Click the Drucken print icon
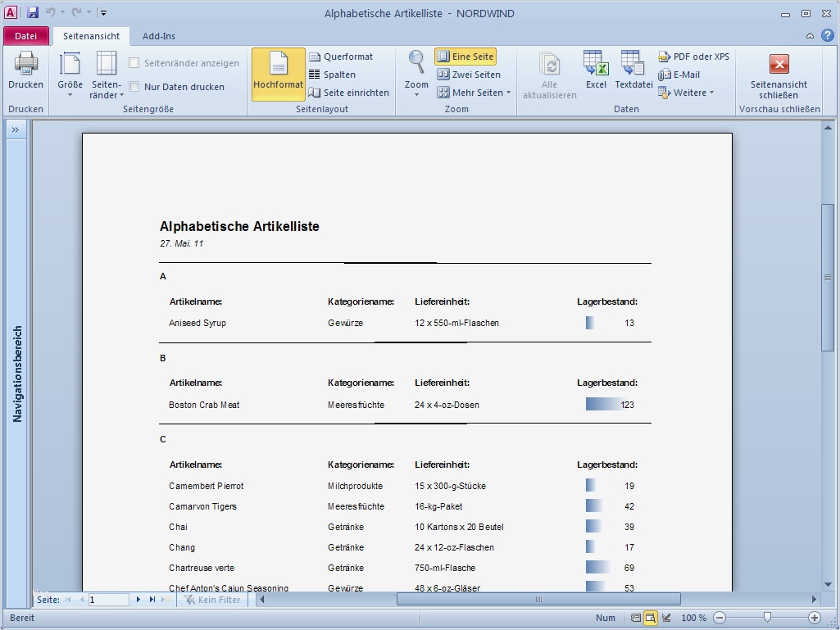The width and height of the screenshot is (840, 630). pos(25,72)
